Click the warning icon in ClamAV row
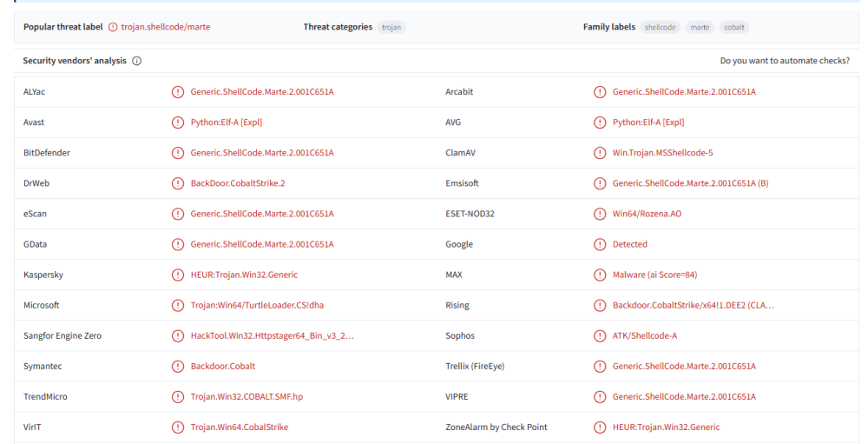Viewport: 868px width, 444px height. 600,153
